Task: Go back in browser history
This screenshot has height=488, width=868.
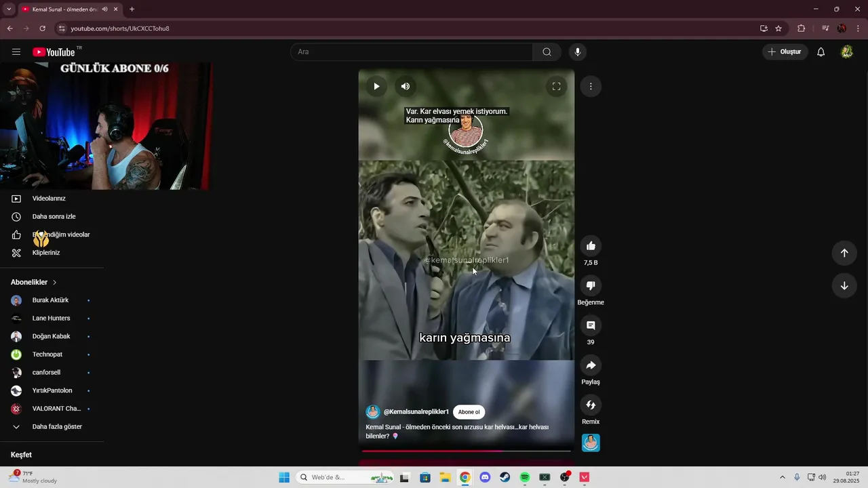Action: point(9,28)
